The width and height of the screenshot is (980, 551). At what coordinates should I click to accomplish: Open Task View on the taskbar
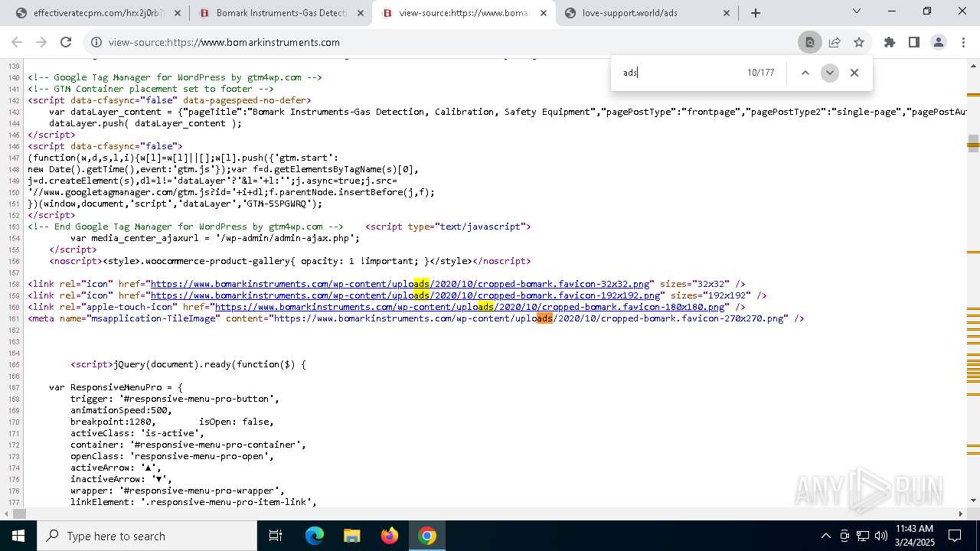click(276, 536)
